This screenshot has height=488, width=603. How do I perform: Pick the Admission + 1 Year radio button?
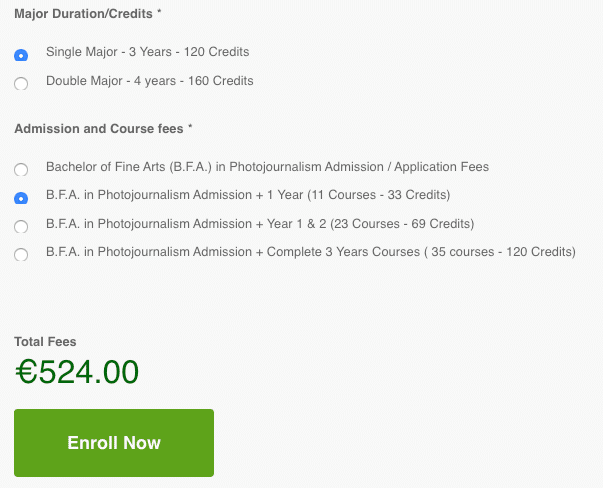click(21, 198)
